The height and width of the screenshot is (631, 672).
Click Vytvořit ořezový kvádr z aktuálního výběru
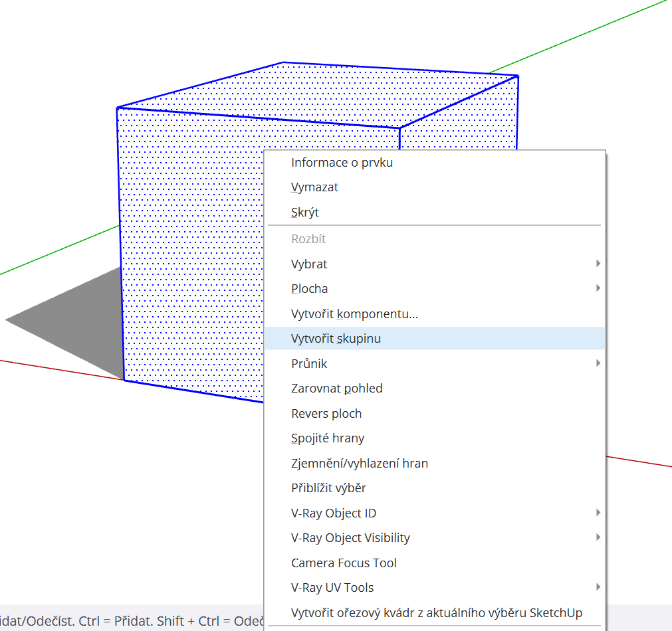coord(436,612)
